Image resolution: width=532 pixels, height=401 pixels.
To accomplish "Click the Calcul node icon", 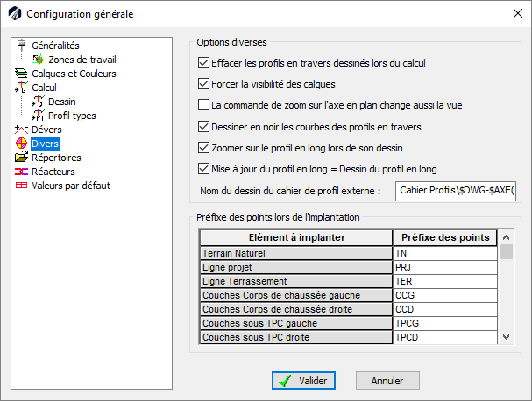I will 22,88.
